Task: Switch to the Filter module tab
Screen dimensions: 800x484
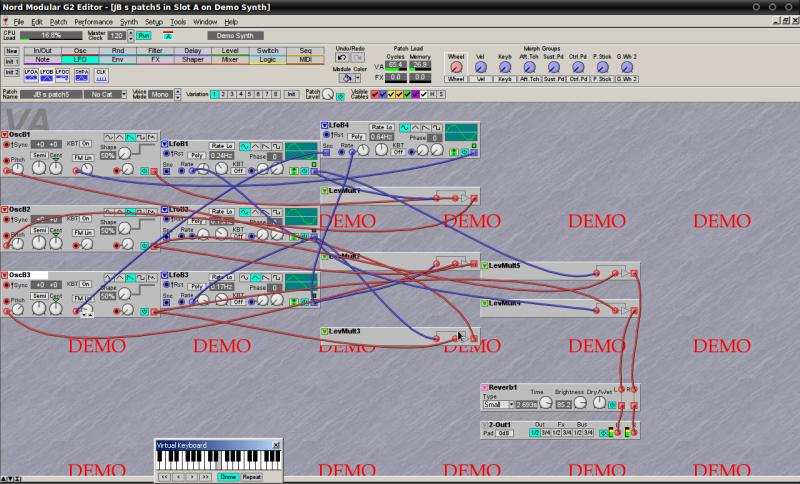Action: point(155,50)
